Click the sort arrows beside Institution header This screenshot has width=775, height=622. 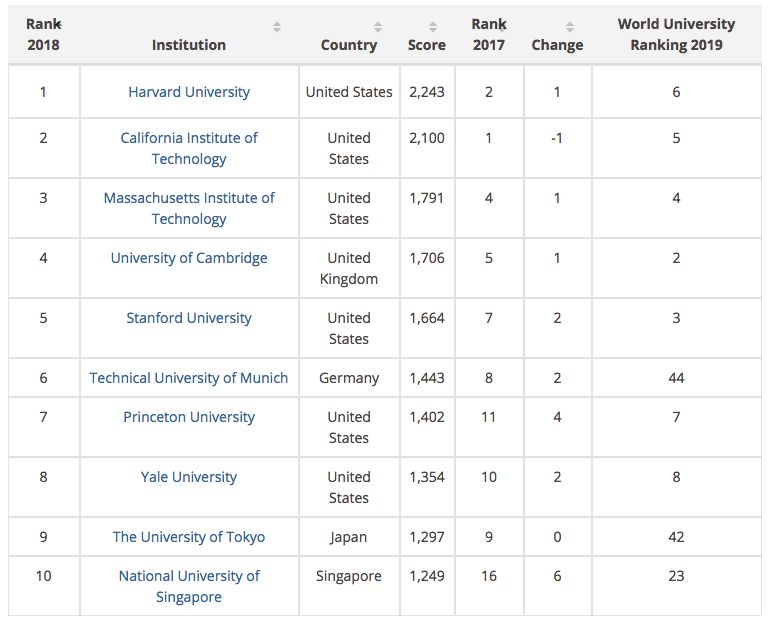coord(277,27)
